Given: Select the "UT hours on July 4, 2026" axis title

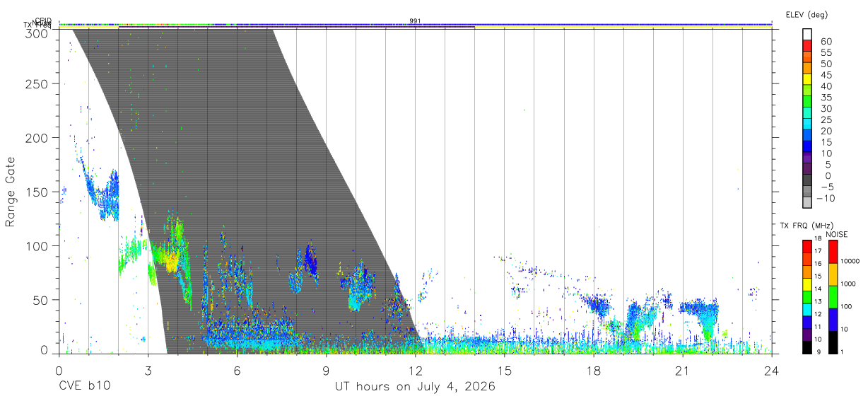Looking at the screenshot, I should click(x=415, y=387).
